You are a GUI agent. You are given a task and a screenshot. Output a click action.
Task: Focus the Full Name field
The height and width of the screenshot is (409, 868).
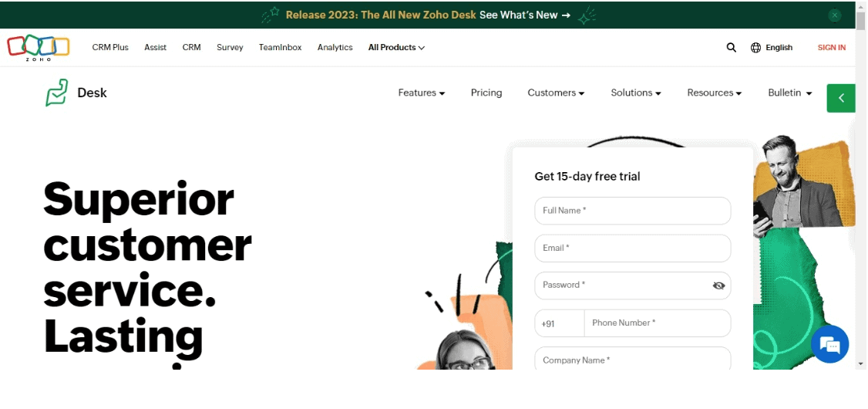point(633,211)
